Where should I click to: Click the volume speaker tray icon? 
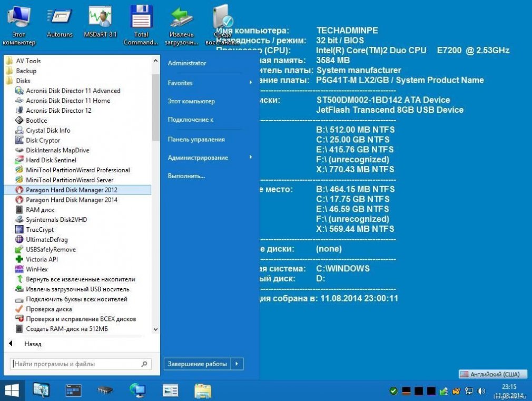(x=481, y=391)
